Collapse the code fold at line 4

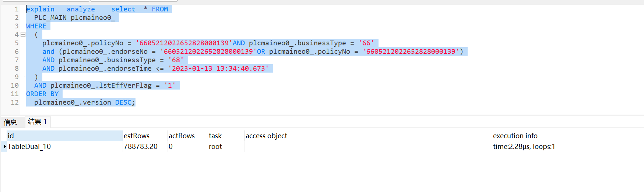coord(23,35)
